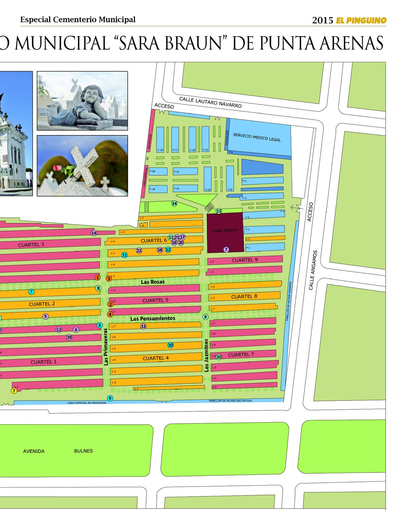Open the stone cross with rose photo

click(82, 166)
